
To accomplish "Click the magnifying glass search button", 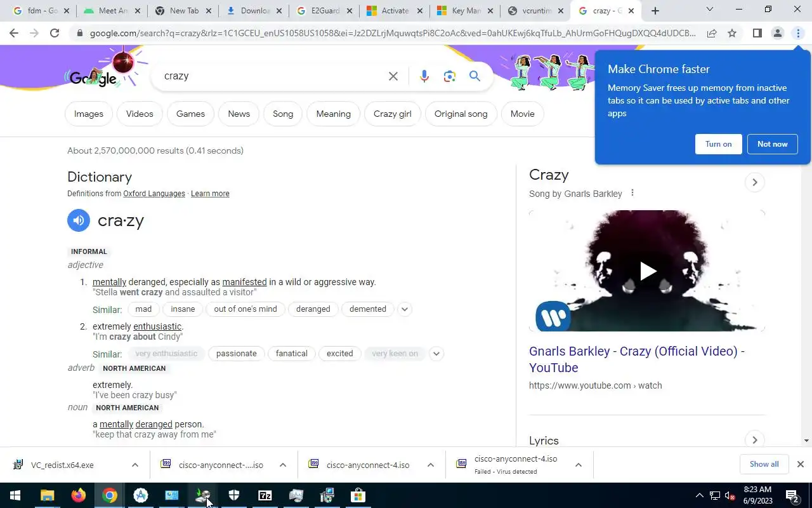I will [x=475, y=76].
